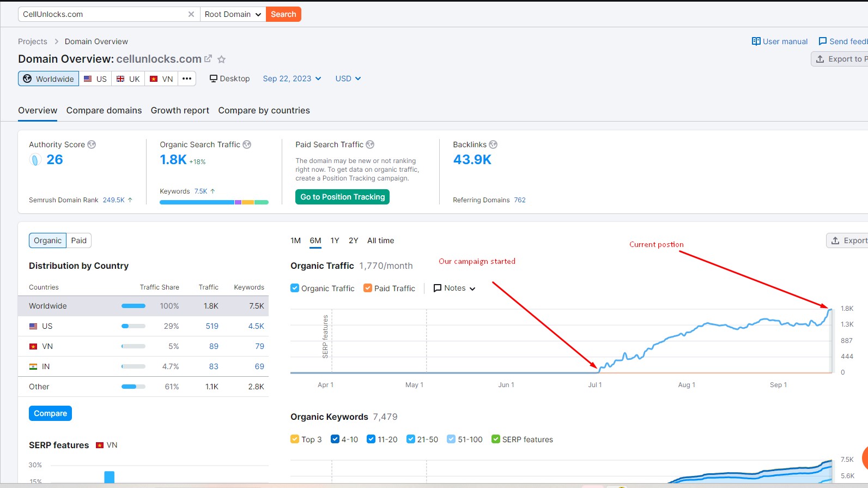Screen dimensions: 868x488
Task: Uncheck the Paid Traffic checkbox
Action: coord(368,288)
